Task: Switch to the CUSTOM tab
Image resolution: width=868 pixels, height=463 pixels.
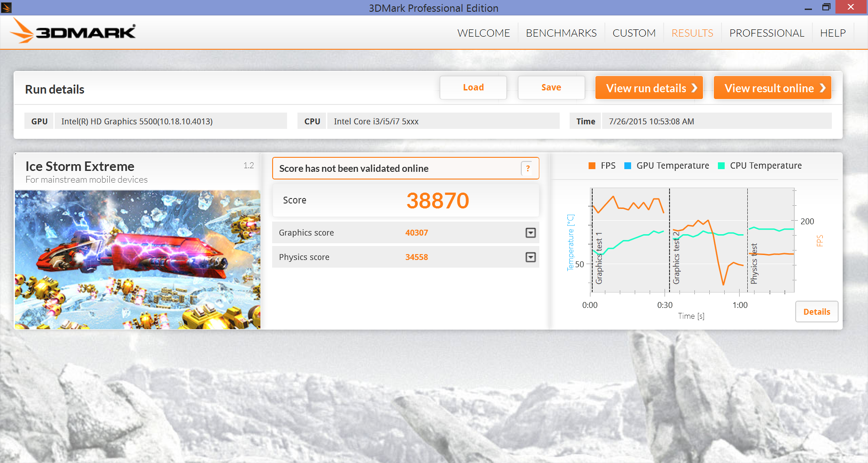Action: [634, 33]
